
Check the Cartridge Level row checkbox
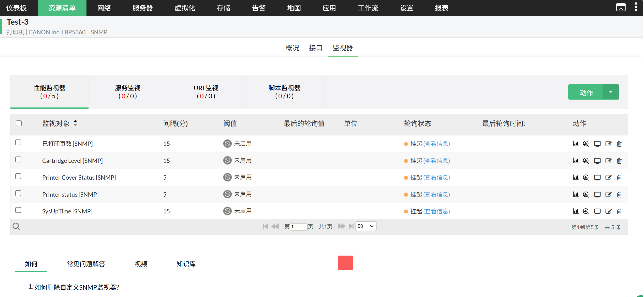point(18,160)
